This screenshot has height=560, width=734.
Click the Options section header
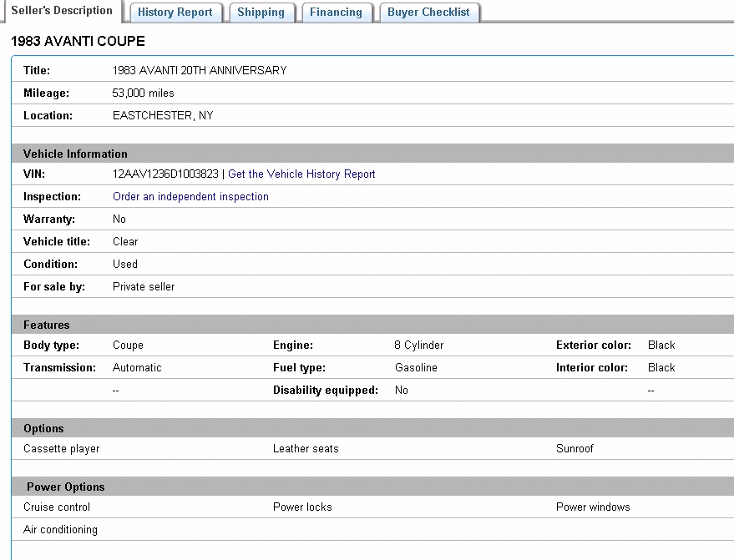[43, 428]
